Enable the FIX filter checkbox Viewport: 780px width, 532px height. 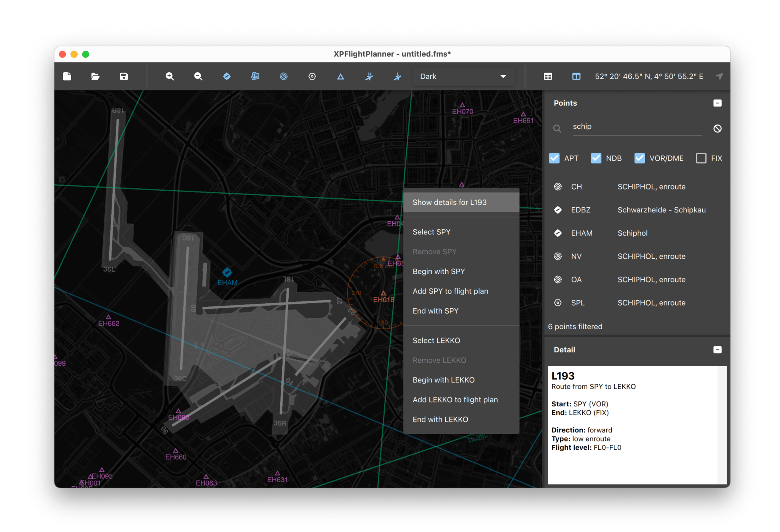tap(701, 158)
